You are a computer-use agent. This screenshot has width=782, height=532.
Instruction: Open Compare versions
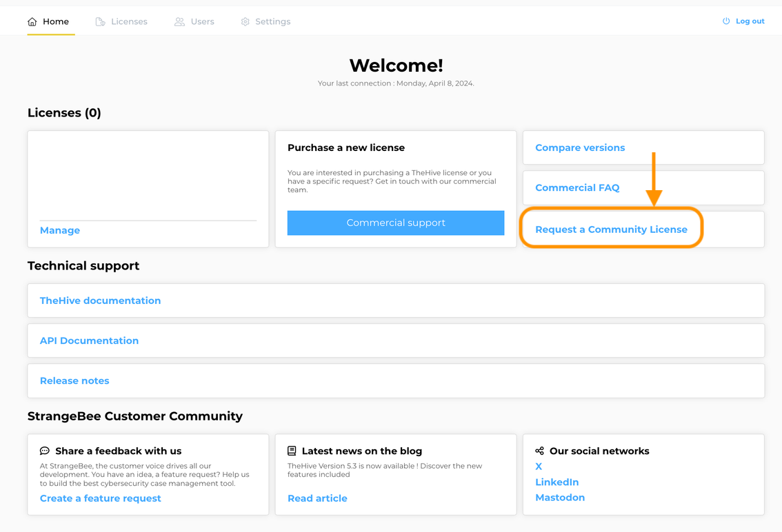pos(580,147)
